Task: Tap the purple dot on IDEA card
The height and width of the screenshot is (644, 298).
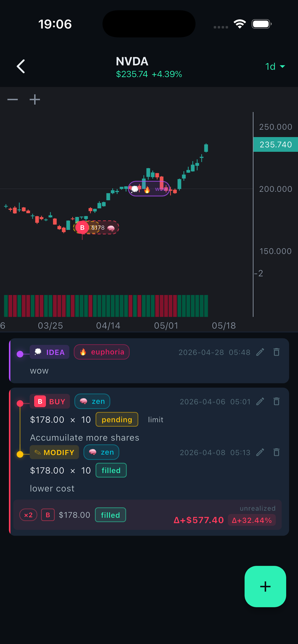Action: (x=20, y=354)
